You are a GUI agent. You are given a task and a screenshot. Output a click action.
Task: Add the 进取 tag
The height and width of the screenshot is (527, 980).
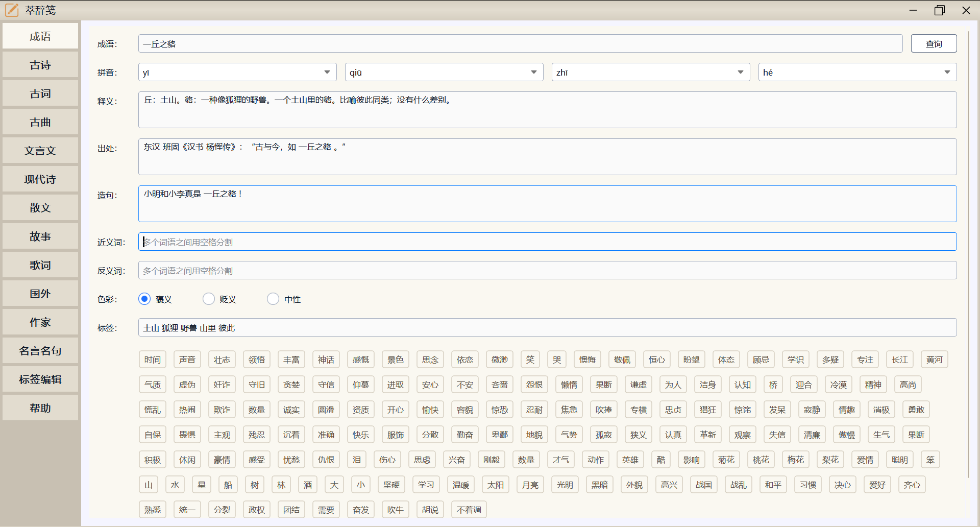396,385
